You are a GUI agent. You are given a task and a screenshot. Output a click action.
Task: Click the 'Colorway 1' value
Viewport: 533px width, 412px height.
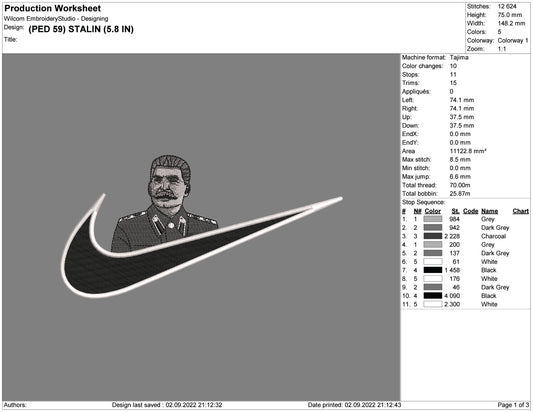pyautogui.click(x=513, y=40)
